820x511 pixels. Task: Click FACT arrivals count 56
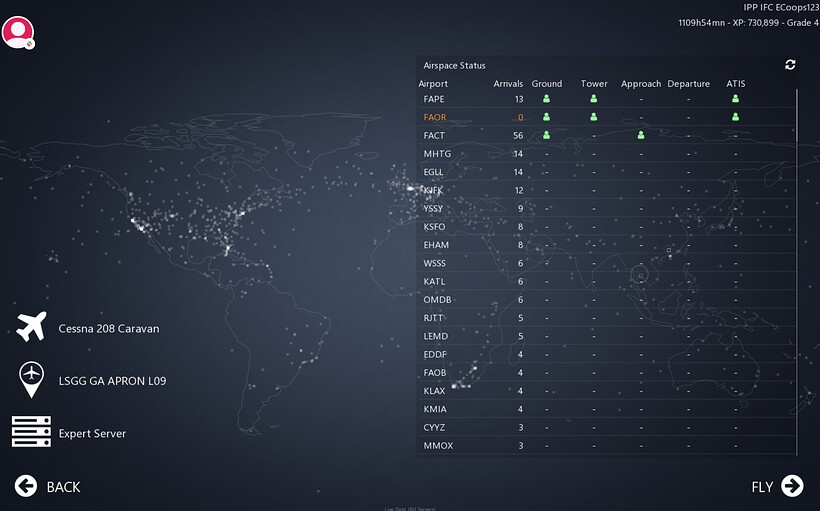pyautogui.click(x=518, y=135)
